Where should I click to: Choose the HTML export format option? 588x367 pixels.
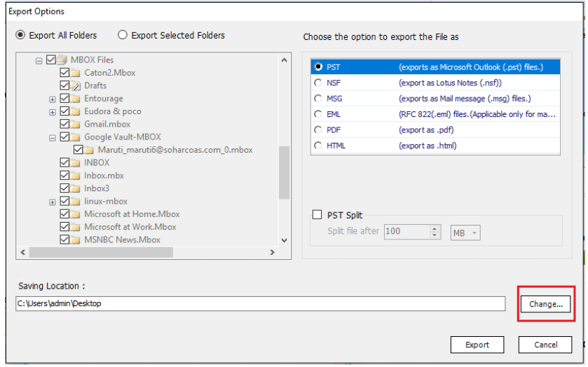(x=319, y=146)
